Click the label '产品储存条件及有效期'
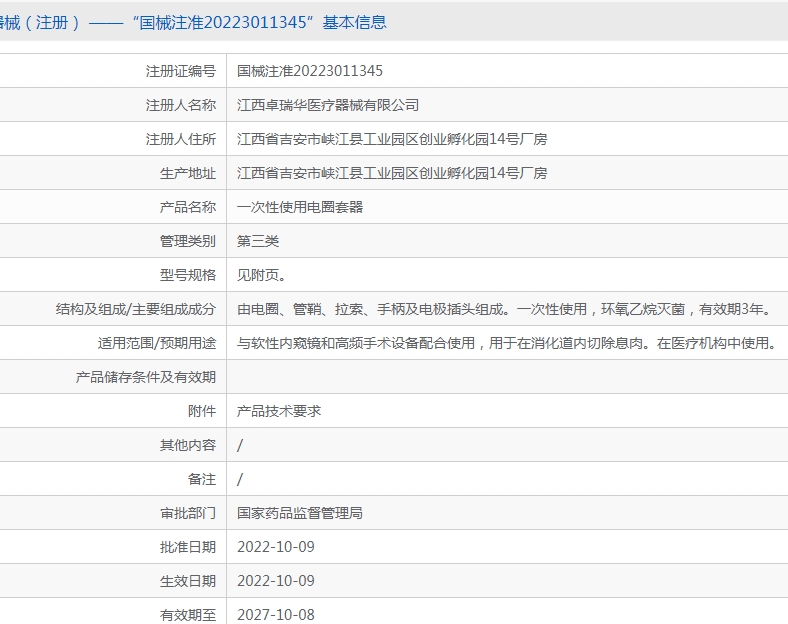Screen dimensions: 788x624 tap(146, 377)
